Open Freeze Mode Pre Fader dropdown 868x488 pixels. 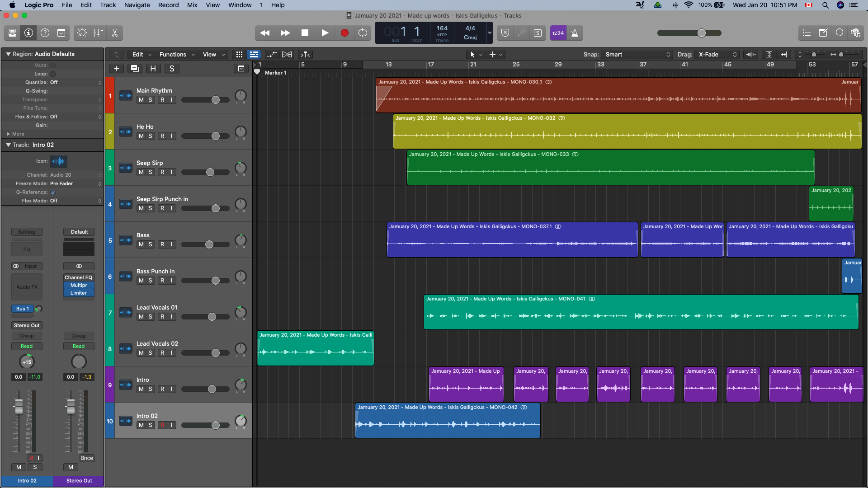(75, 184)
